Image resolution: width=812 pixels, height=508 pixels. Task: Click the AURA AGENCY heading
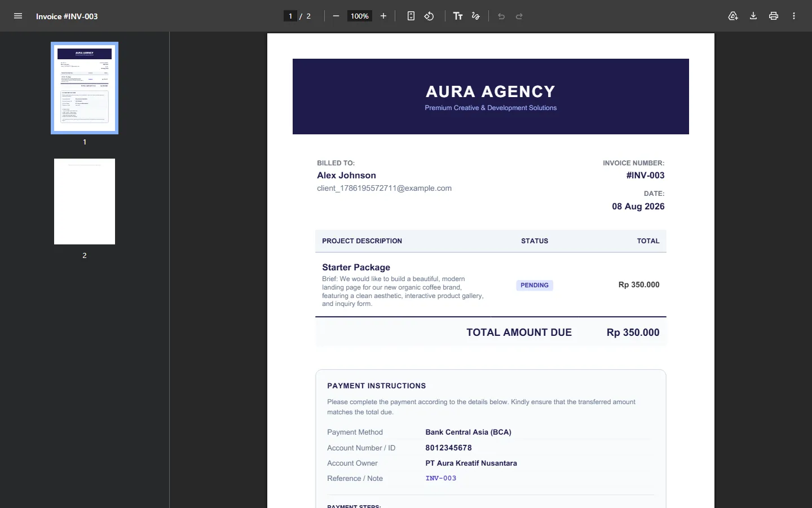[x=491, y=91]
